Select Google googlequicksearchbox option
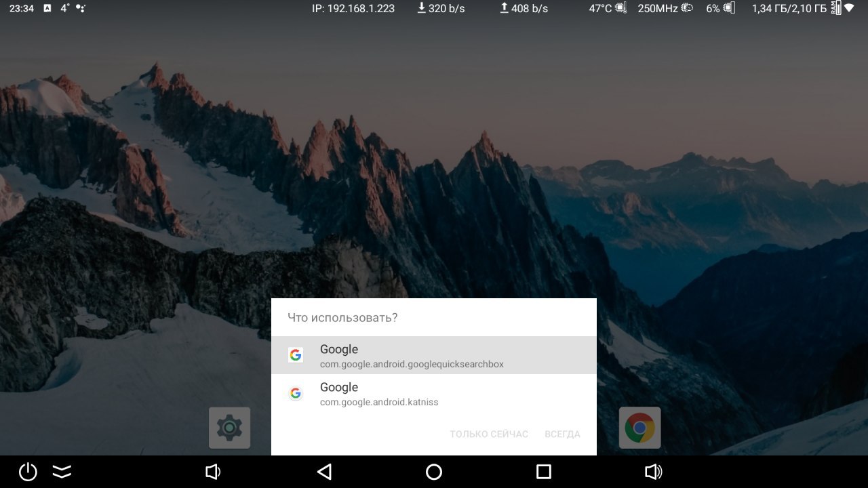Image resolution: width=868 pixels, height=488 pixels. [434, 355]
